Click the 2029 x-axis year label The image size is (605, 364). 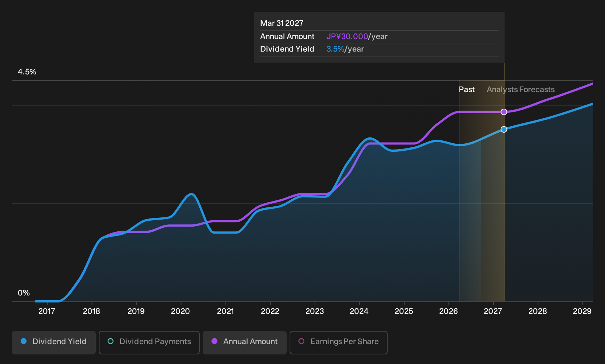coord(582,311)
